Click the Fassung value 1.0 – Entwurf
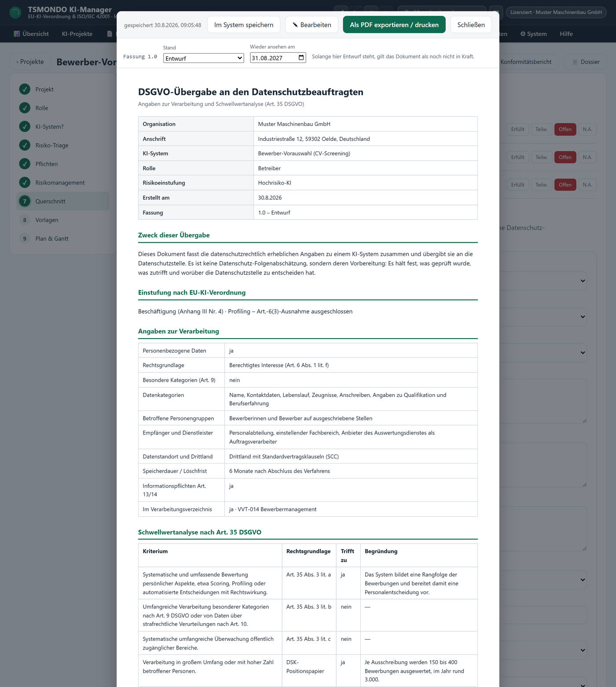This screenshot has height=687, width=616. (274, 213)
